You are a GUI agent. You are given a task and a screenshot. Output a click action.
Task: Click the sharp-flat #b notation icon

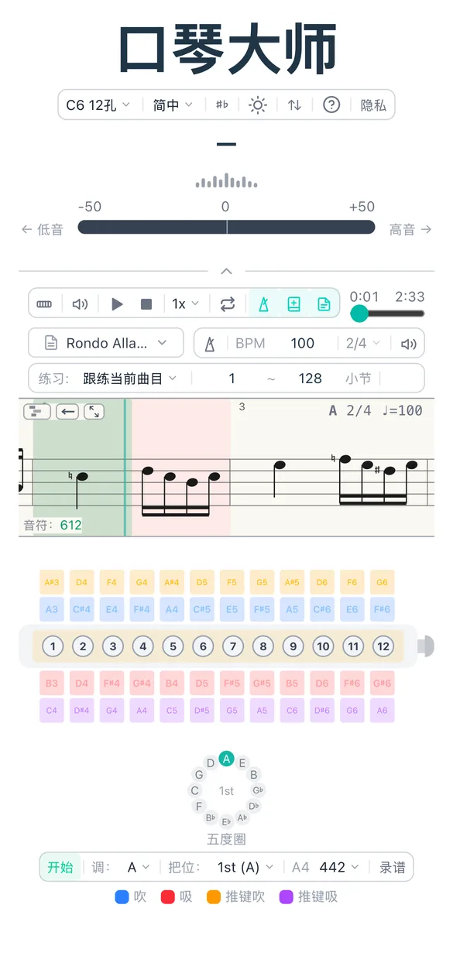(x=222, y=105)
